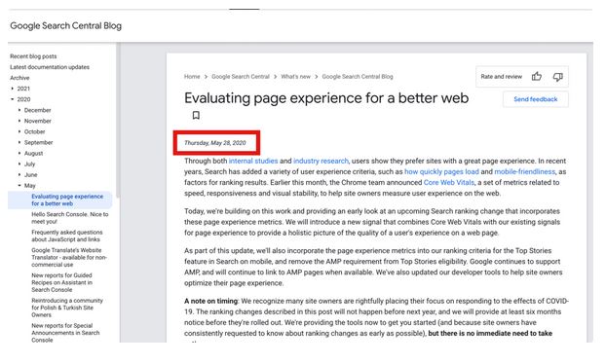Image resolution: width=606 pixels, height=364 pixels.
Task: Open Recent blog posts in sidebar
Action: click(x=33, y=56)
